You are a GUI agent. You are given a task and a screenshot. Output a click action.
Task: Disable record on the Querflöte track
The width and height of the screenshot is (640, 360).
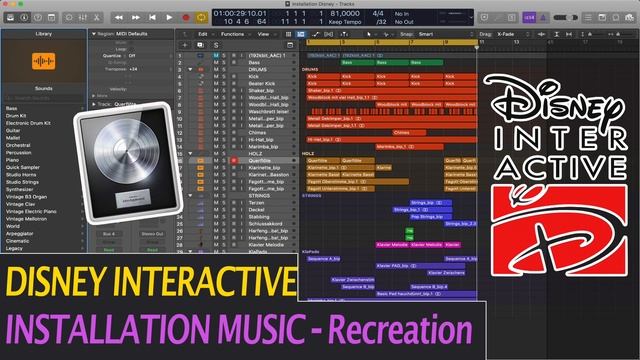click(234, 160)
